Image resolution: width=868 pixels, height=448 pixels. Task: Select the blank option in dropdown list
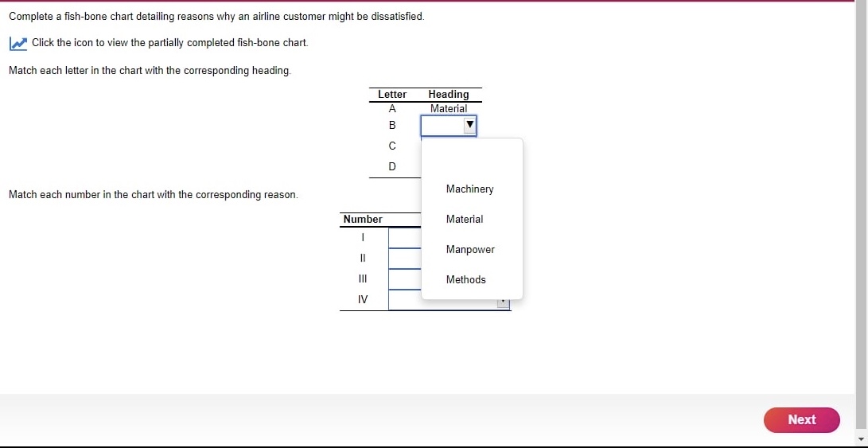coord(472,159)
